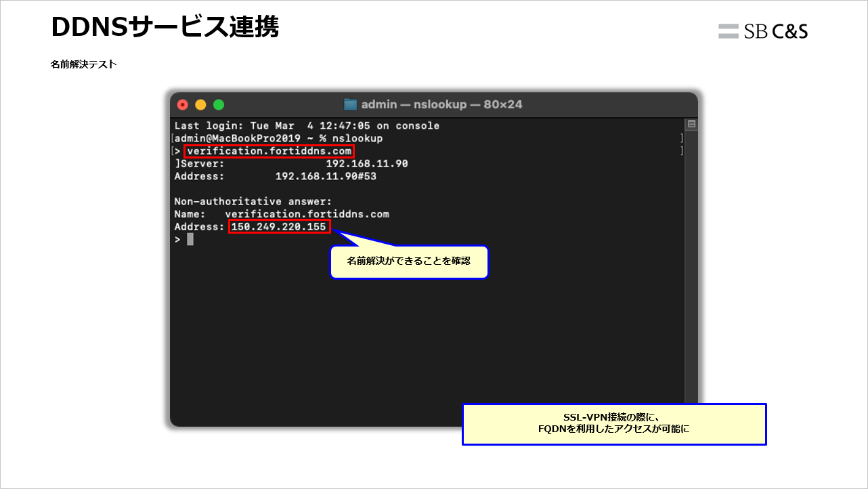Click the blinking cursor at nslookup prompt

pos(190,239)
